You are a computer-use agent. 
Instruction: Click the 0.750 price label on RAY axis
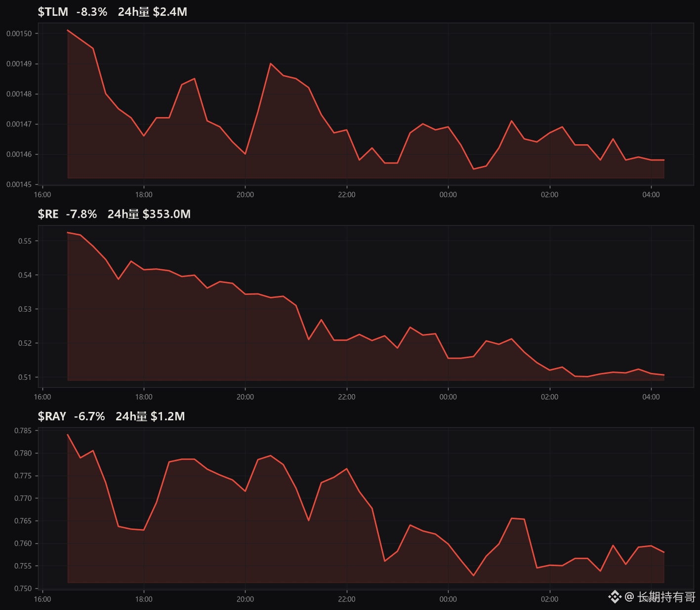(x=23, y=588)
